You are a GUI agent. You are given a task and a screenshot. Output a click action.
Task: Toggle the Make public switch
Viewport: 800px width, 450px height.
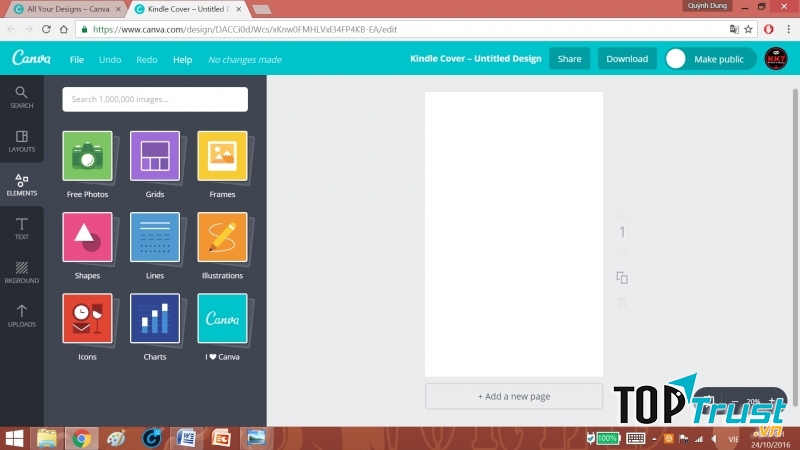[x=677, y=59]
